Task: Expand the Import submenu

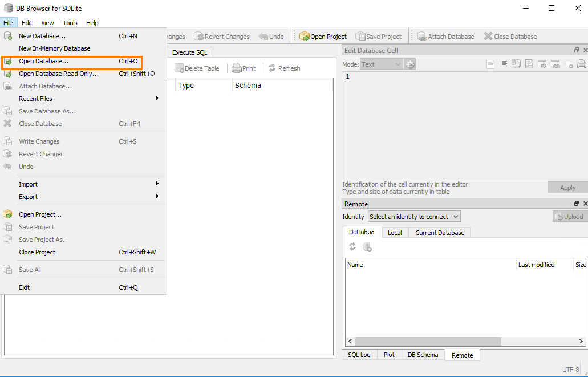Action: click(x=84, y=184)
